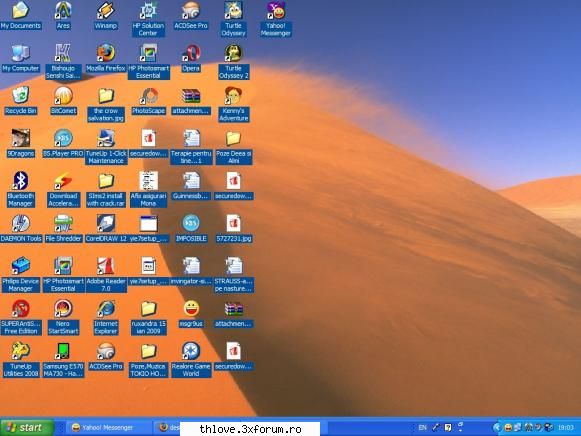
Task: Launch Download Accelerator shortcut
Action: click(63, 189)
